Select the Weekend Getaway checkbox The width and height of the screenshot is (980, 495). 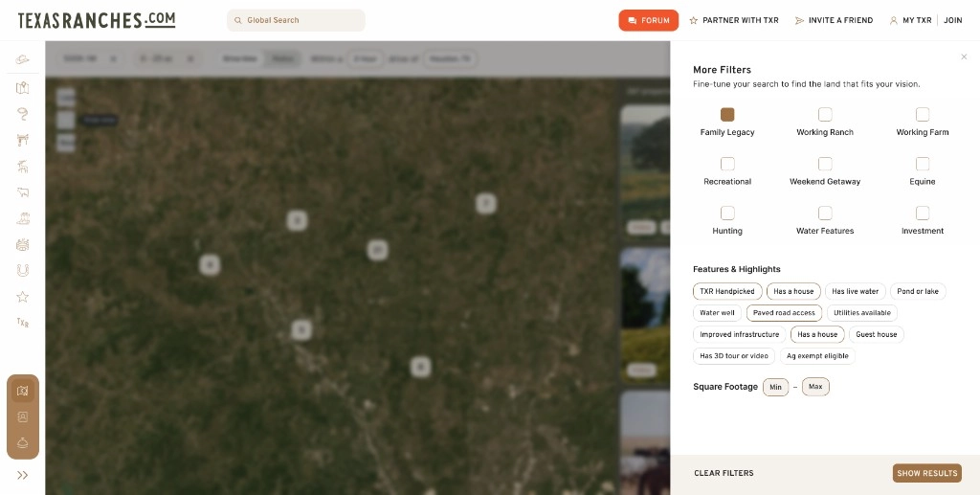point(825,164)
